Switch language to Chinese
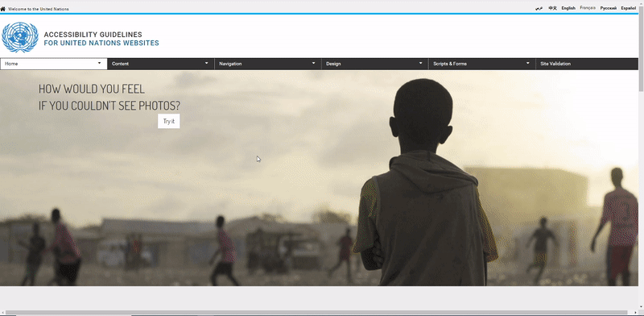Viewport: 644px width, 316px height. 553,8
